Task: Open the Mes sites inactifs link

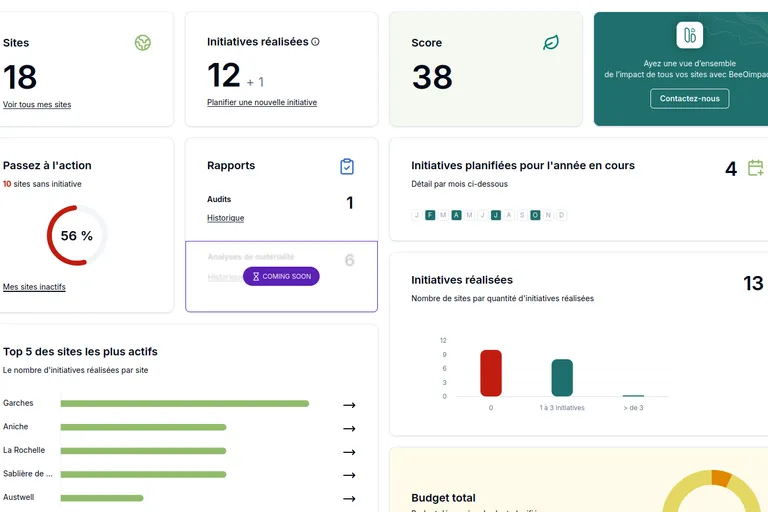Action: point(34,287)
